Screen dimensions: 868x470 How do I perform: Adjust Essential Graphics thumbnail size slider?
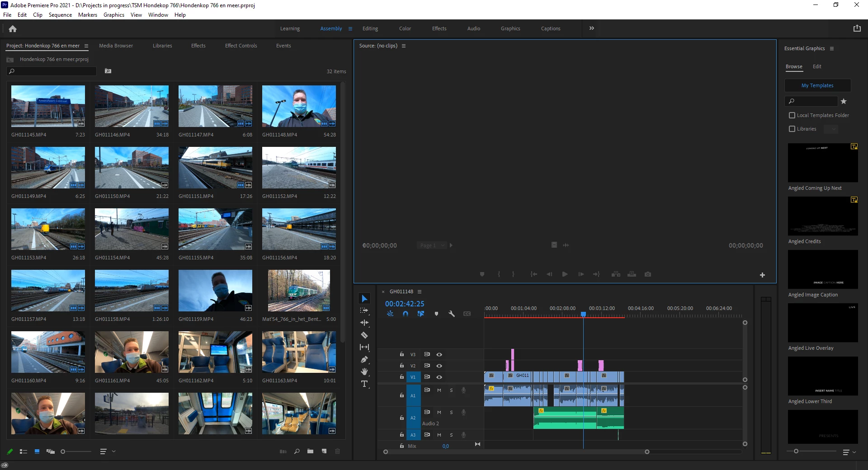pos(796,451)
